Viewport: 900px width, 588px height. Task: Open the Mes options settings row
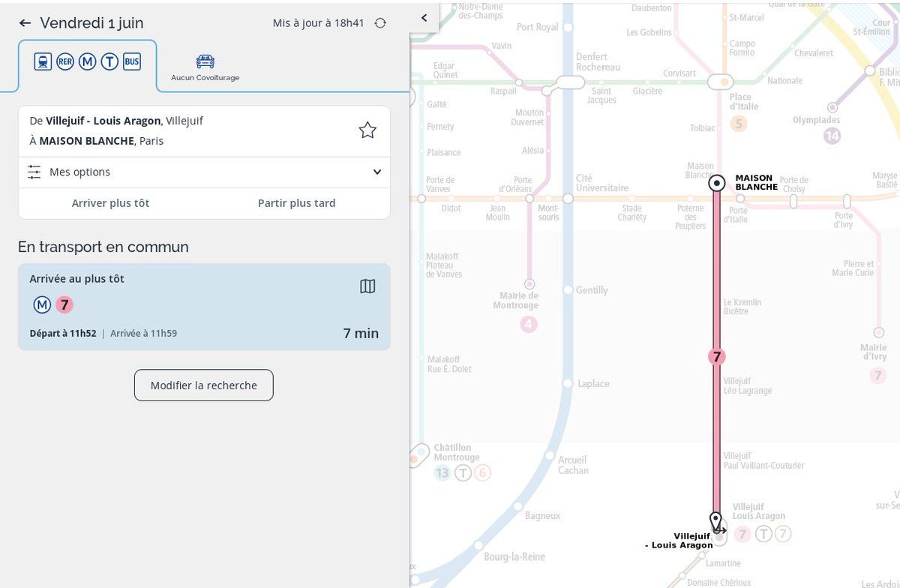79,172
